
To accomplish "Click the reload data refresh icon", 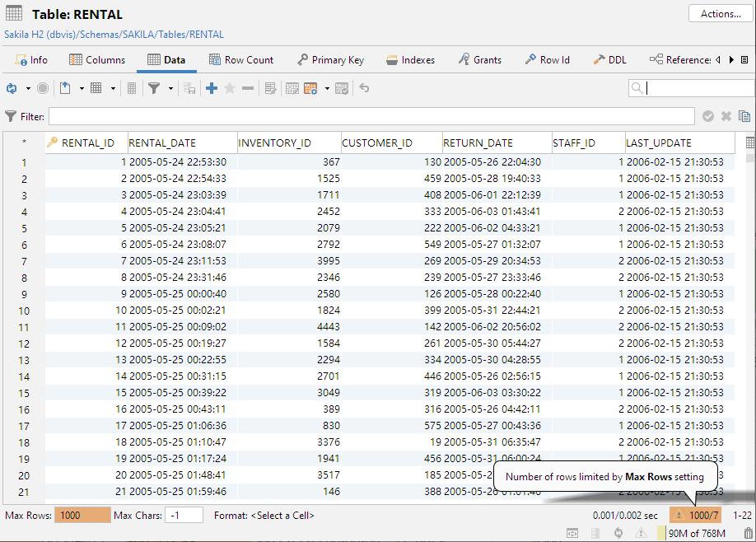I will click(x=12, y=88).
